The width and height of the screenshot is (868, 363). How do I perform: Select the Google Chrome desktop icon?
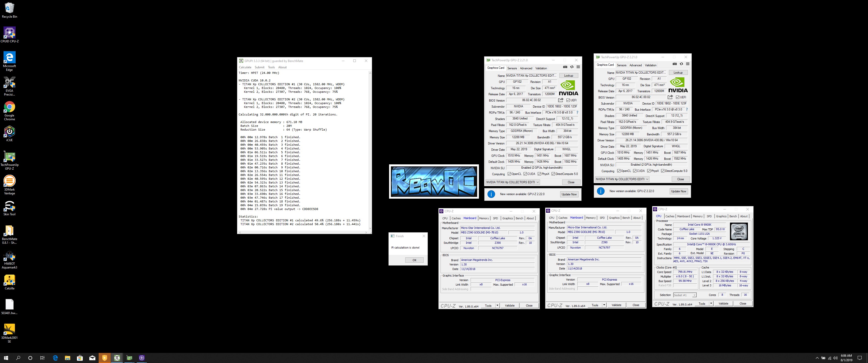click(x=9, y=111)
